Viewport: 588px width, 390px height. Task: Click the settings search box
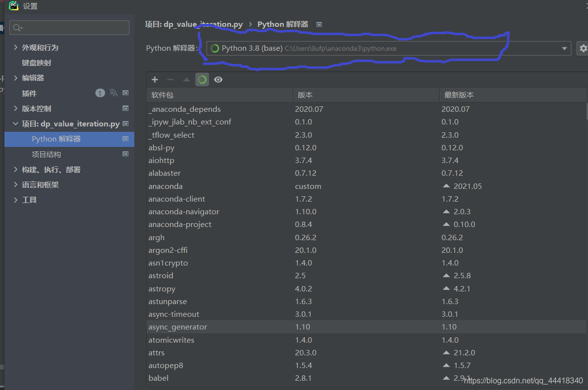tap(69, 27)
